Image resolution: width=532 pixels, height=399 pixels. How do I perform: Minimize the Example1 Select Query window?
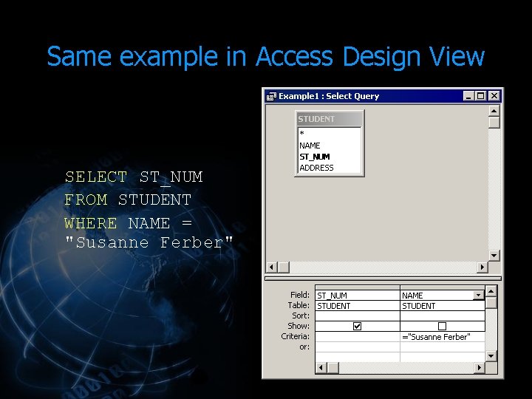468,96
